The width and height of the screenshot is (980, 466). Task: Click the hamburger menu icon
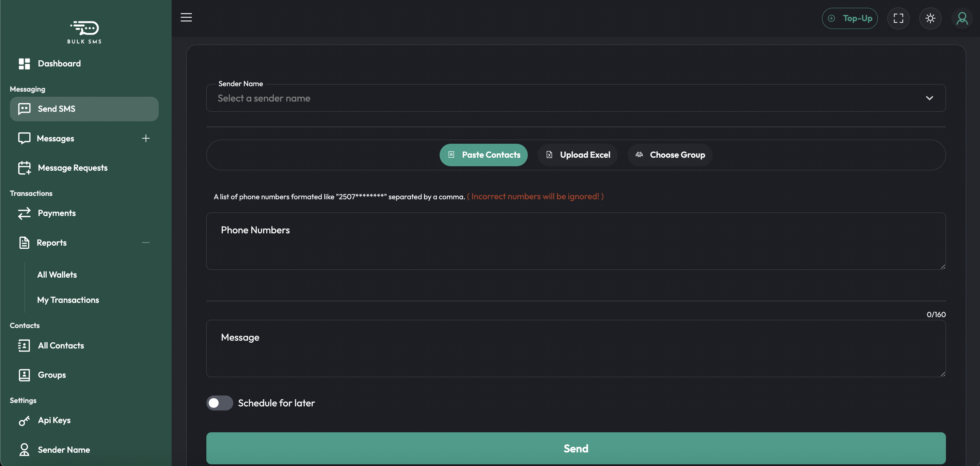pyautogui.click(x=186, y=17)
